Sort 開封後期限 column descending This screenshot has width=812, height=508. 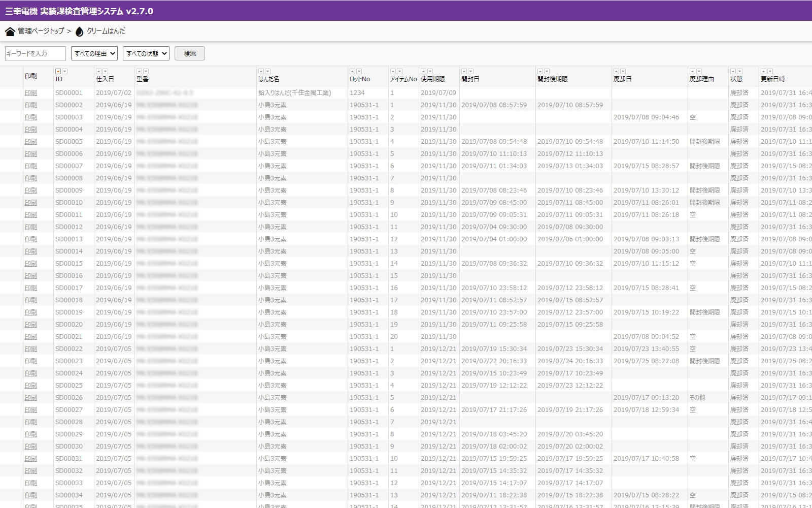[x=547, y=72]
